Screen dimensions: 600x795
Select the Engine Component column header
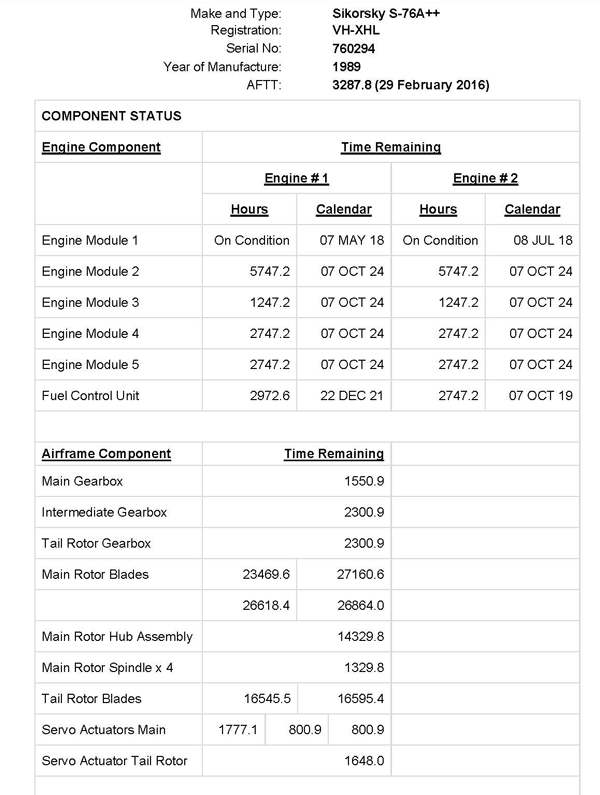[101, 147]
